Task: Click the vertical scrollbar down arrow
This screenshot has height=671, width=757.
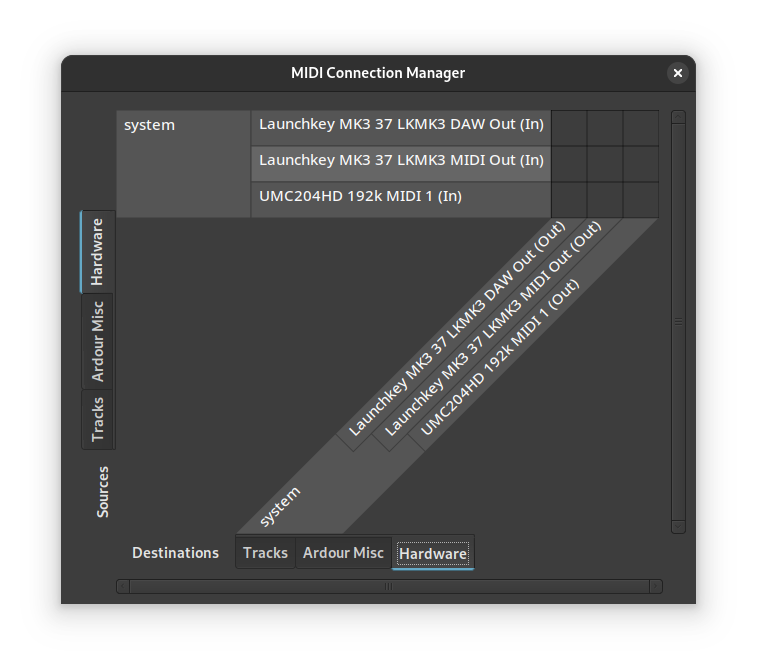Action: coord(679,527)
